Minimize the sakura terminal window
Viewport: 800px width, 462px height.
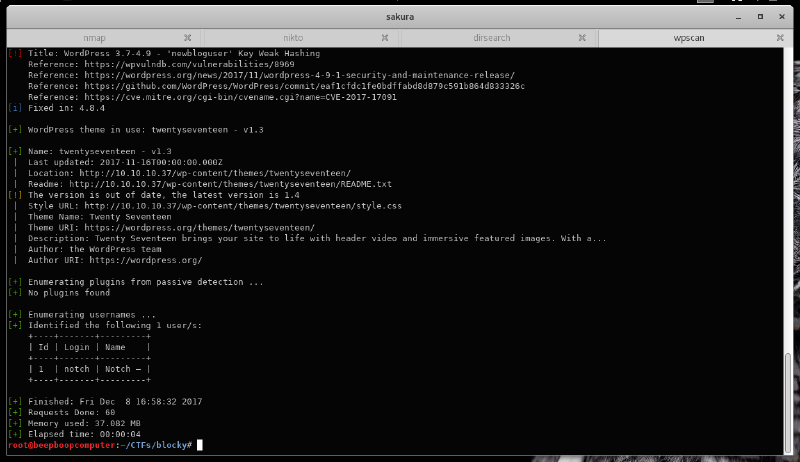tap(741, 15)
